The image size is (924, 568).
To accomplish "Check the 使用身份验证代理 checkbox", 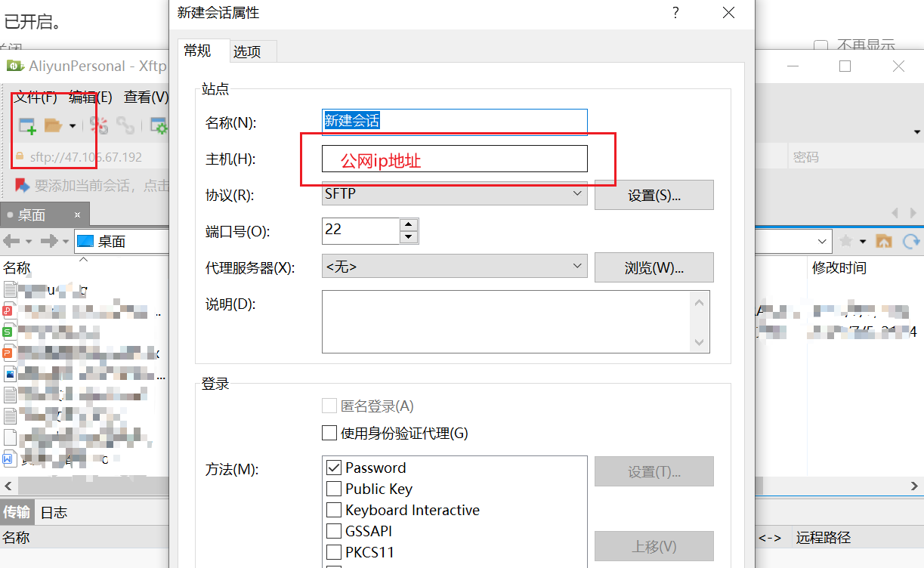I will (x=329, y=433).
